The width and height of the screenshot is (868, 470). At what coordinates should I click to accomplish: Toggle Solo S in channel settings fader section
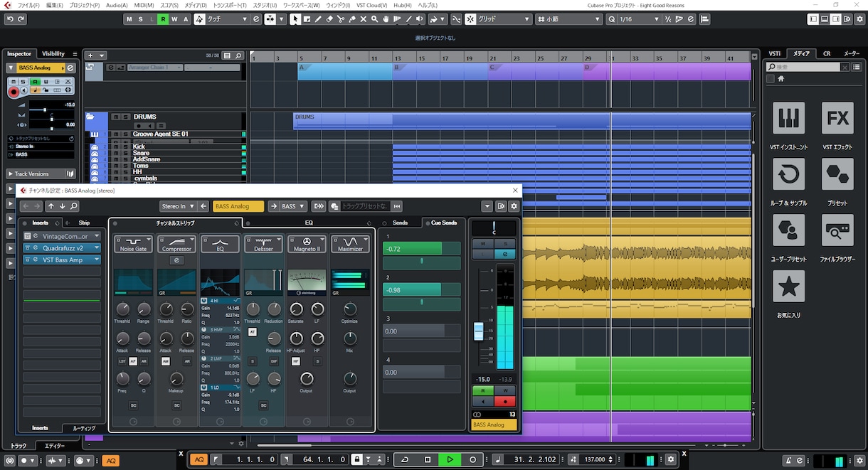click(x=504, y=244)
